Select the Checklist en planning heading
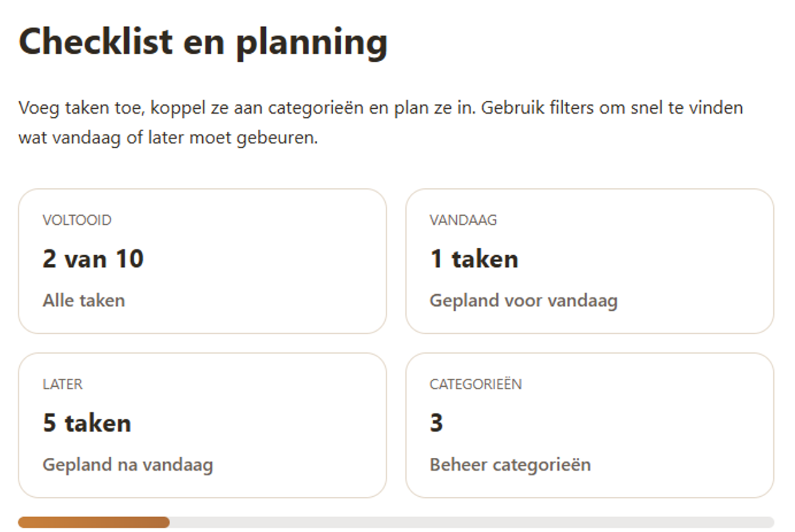This screenshot has height=532, width=795. [x=203, y=41]
